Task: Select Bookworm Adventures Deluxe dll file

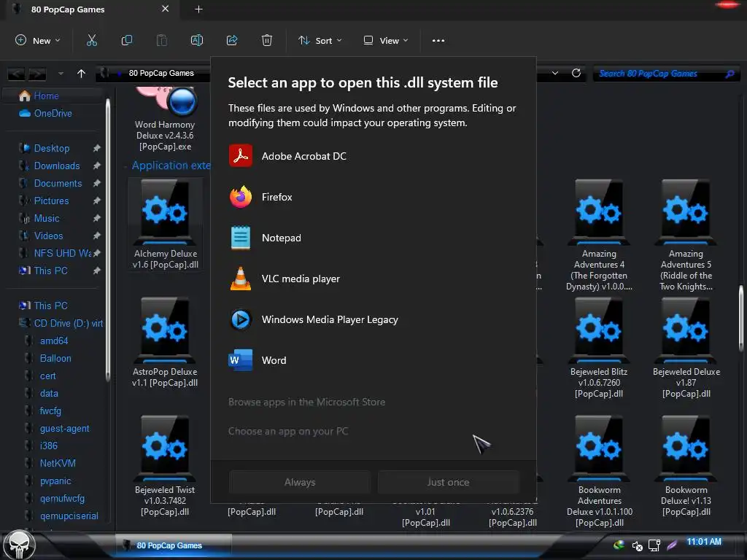Action: (x=600, y=472)
